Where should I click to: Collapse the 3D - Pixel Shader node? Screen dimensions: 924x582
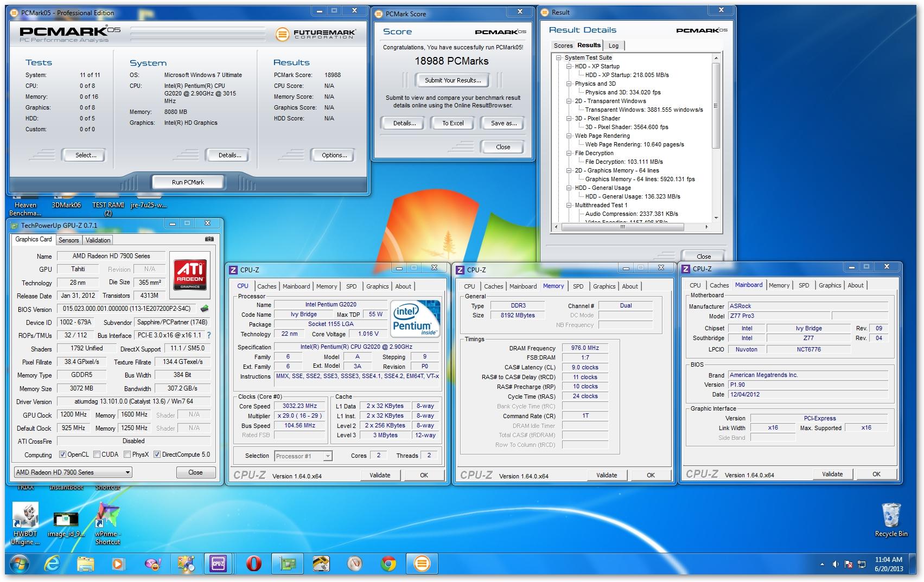(x=569, y=118)
